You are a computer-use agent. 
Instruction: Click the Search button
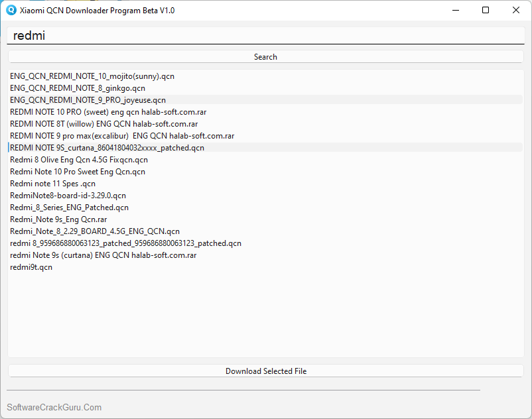click(265, 56)
